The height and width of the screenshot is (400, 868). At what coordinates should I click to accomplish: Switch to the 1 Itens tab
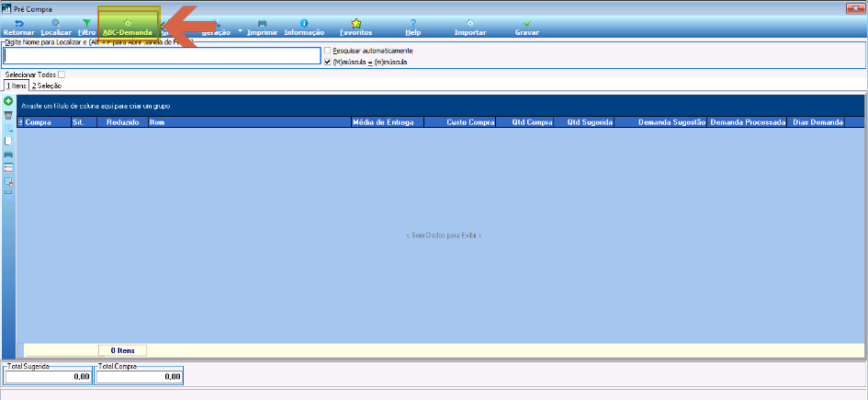16,86
